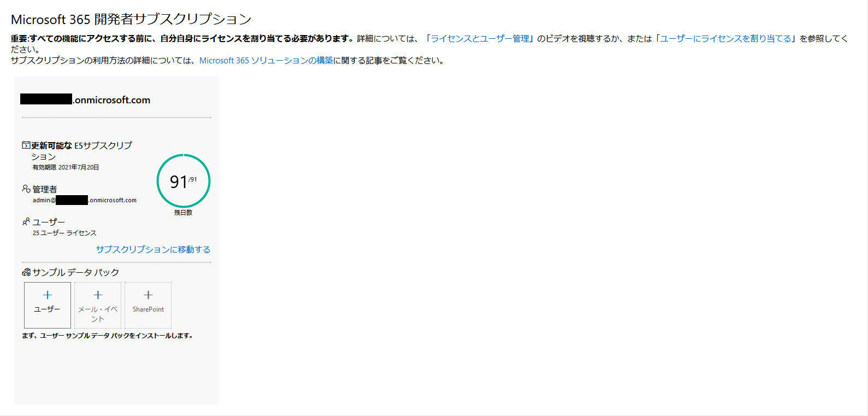Open the ライセンスとユーザー管理 video link

point(480,38)
